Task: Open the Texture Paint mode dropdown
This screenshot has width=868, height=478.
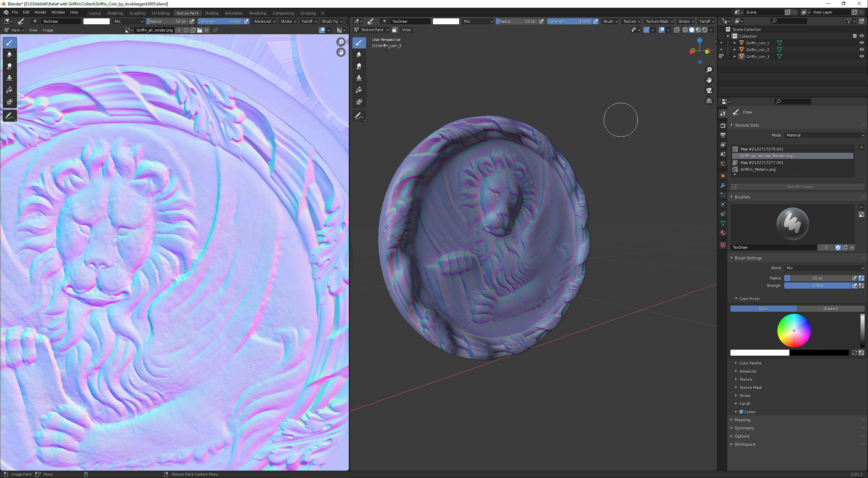Action: point(371,30)
